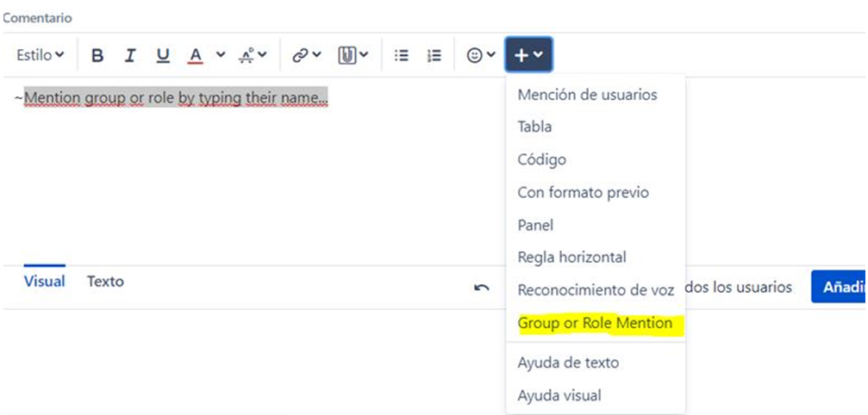This screenshot has height=415, width=868.
Task: Insert Regla horizontal from the menu
Action: [x=595, y=257]
